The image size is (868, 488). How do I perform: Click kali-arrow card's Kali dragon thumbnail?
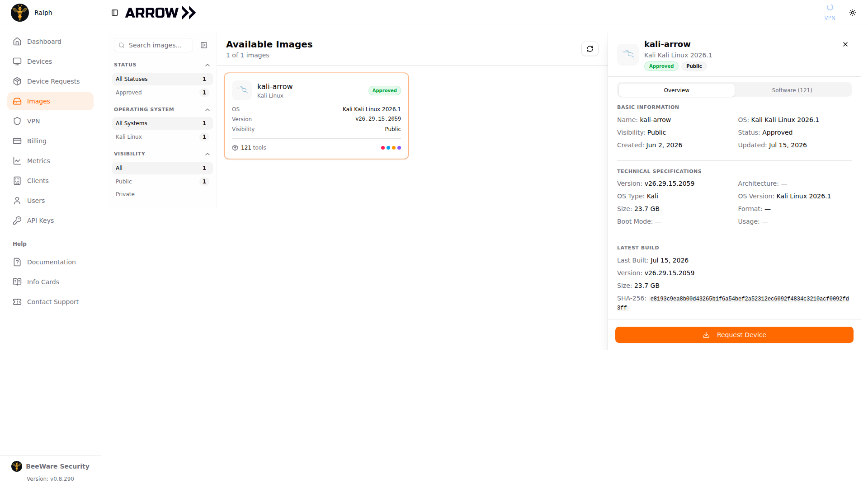pos(242,90)
